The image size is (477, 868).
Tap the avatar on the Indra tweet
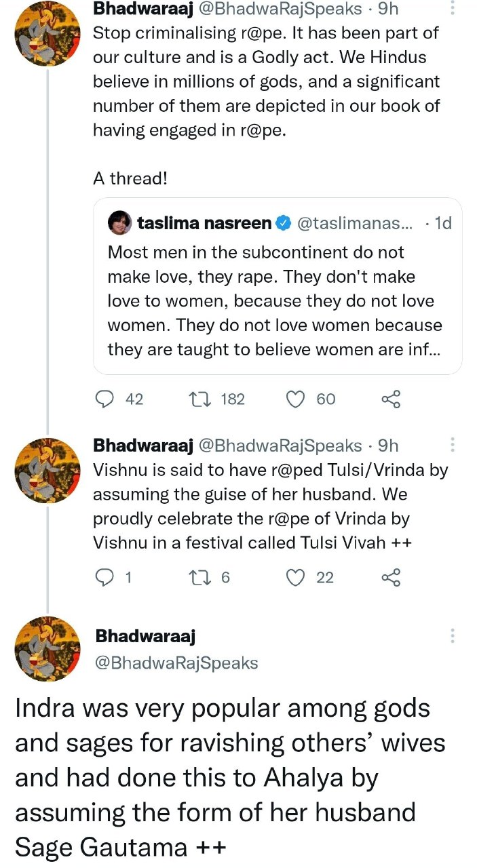click(x=47, y=649)
